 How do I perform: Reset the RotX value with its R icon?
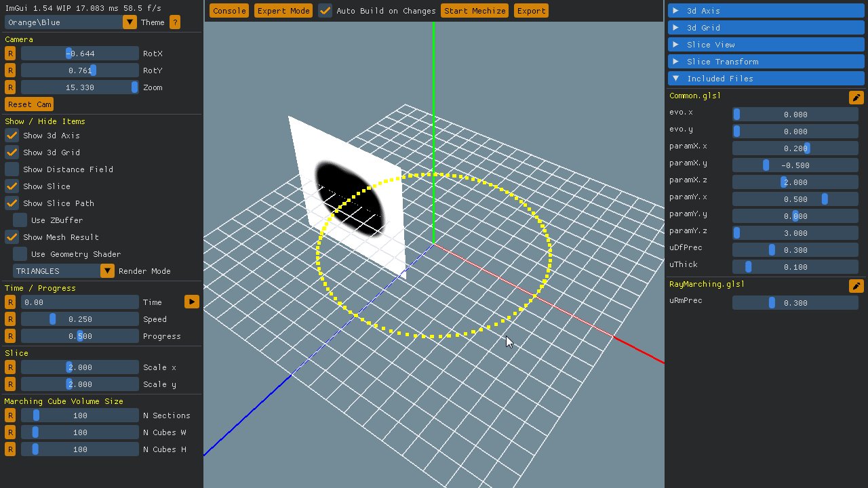(9, 53)
